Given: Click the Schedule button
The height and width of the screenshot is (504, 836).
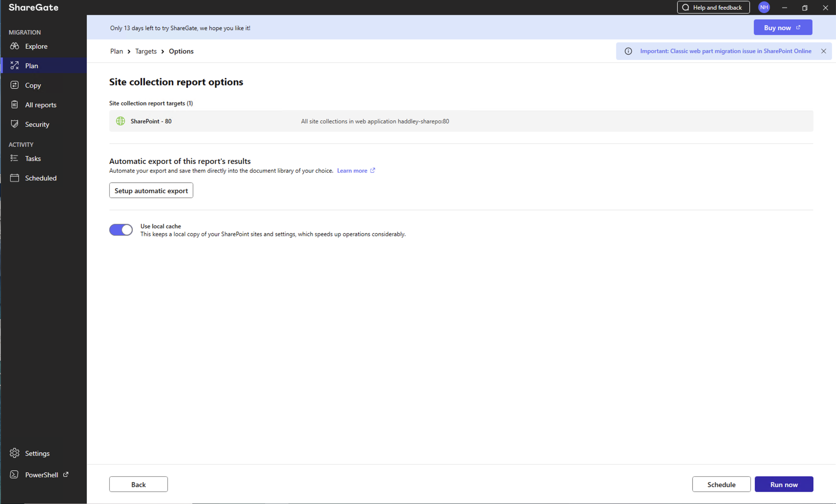Looking at the screenshot, I should [721, 484].
